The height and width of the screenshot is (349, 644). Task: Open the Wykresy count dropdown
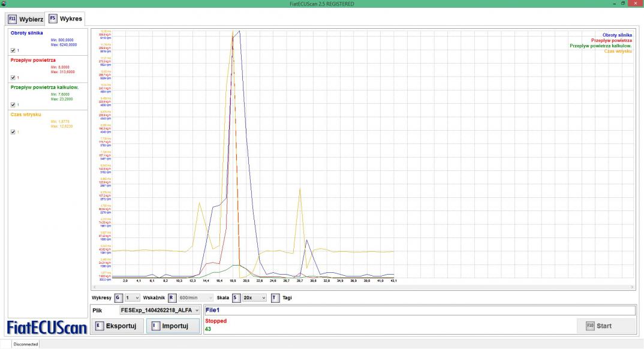coord(133,297)
